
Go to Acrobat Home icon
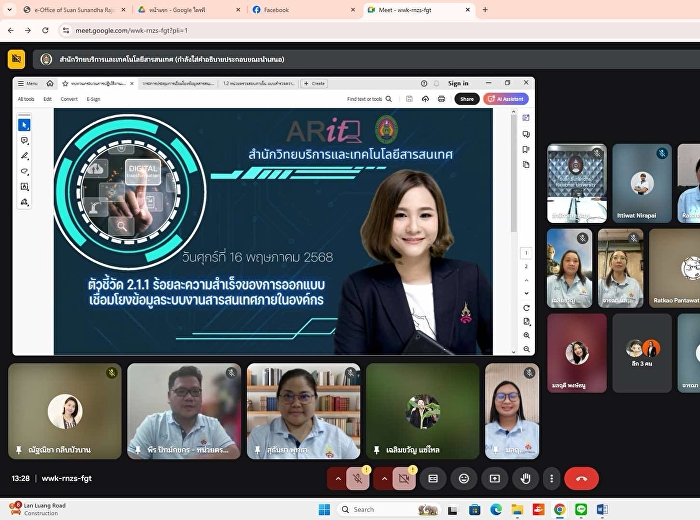50,83
